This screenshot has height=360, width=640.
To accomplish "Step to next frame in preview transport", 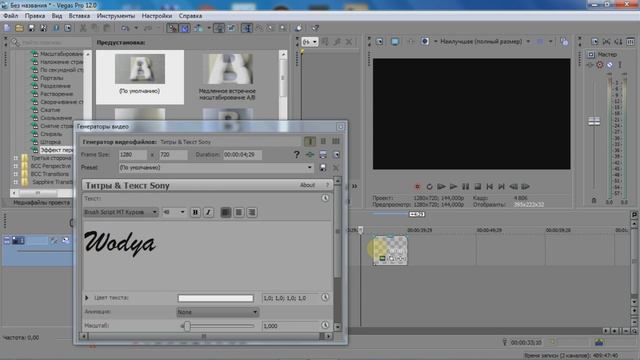I will [525, 187].
